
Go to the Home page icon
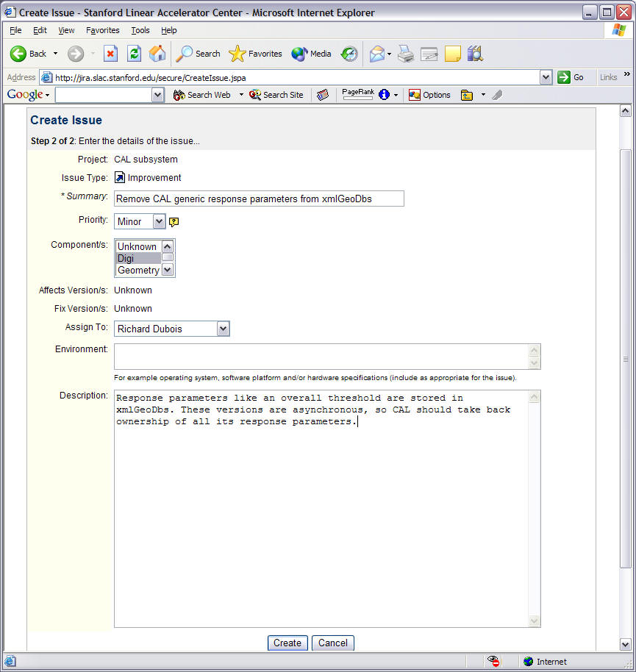pyautogui.click(x=157, y=54)
